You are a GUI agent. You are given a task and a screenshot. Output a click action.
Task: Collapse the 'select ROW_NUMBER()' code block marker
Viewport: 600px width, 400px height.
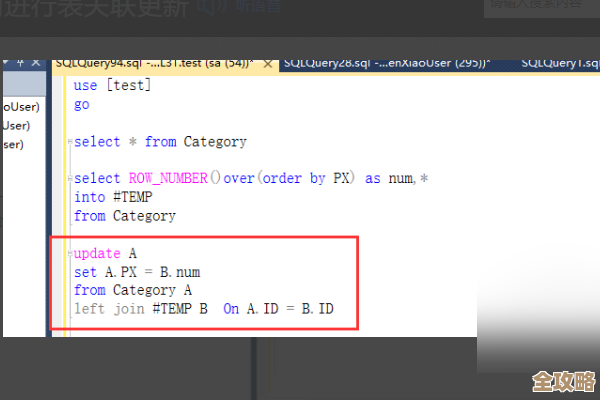coord(69,179)
